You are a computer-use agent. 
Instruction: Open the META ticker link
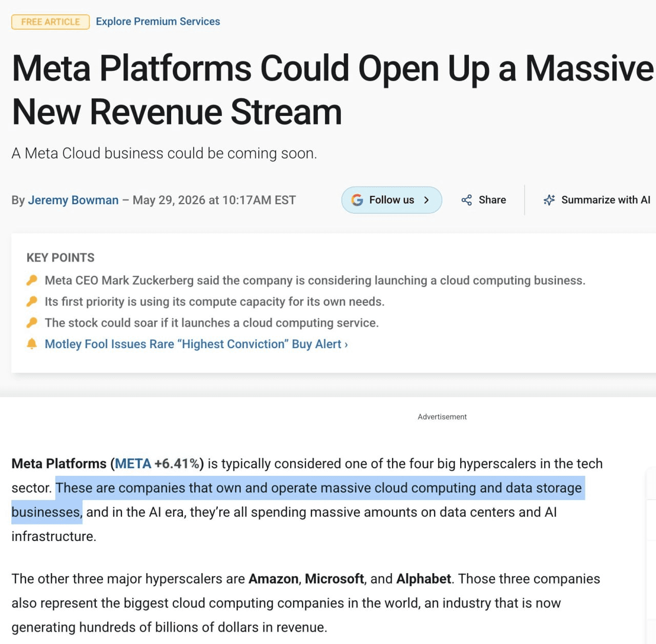pyautogui.click(x=133, y=464)
